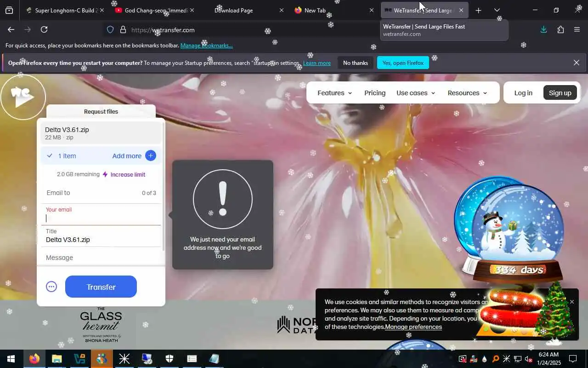The width and height of the screenshot is (588, 368).
Task: Click the network tray icon
Action: click(518, 359)
